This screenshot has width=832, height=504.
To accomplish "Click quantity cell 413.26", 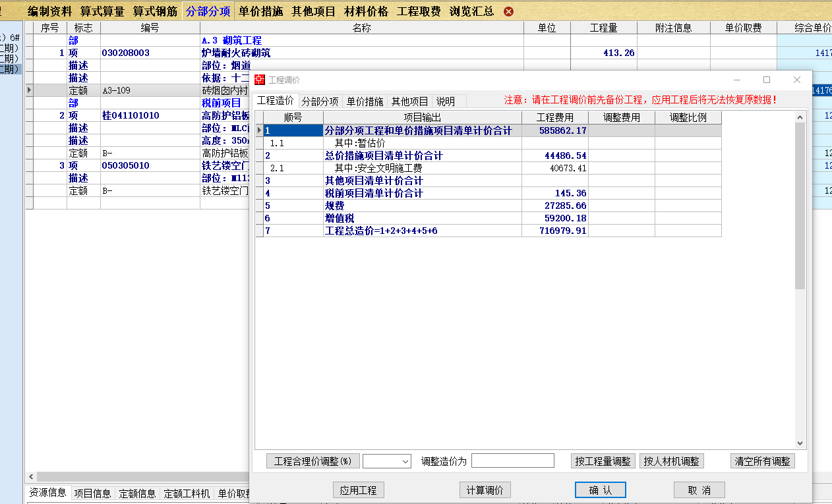I will [x=604, y=53].
